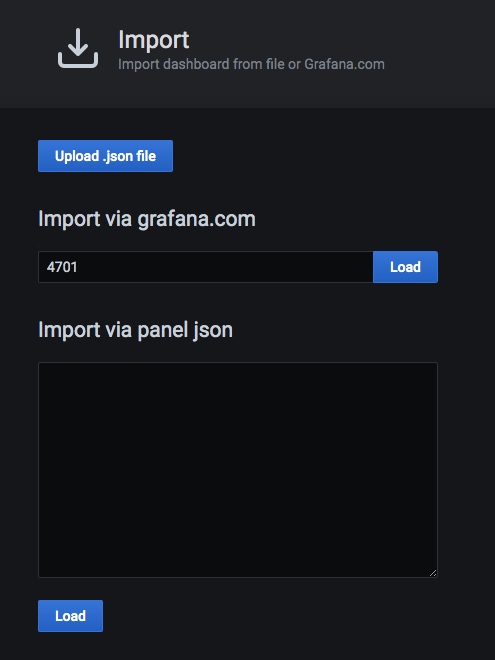Click the Upload .json file button
Viewport: 495px width, 660px height.
pyautogui.click(x=105, y=156)
